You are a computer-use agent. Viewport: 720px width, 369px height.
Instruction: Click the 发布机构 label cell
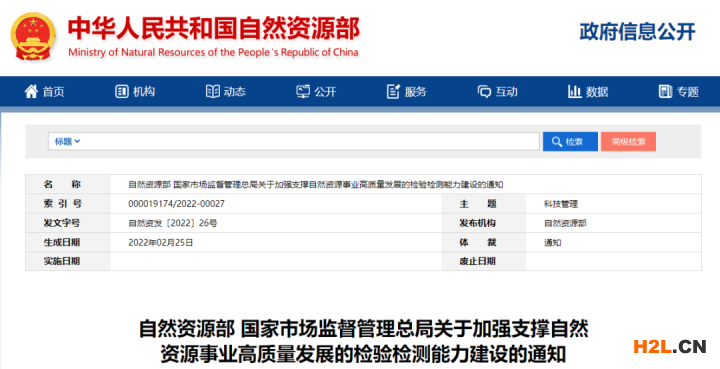[484, 223]
